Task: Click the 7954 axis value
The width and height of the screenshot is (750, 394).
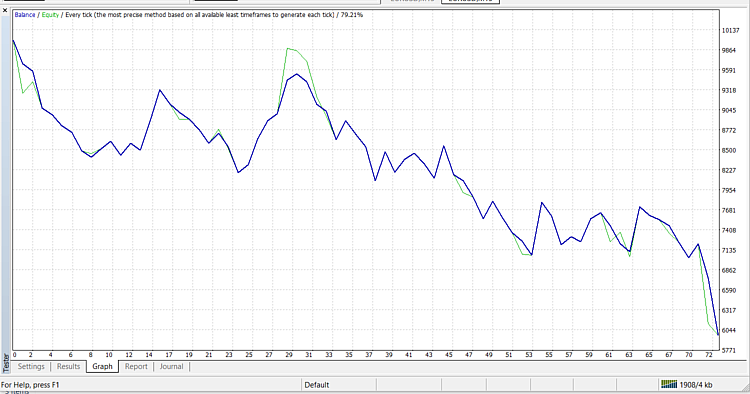Action: pyautogui.click(x=729, y=190)
